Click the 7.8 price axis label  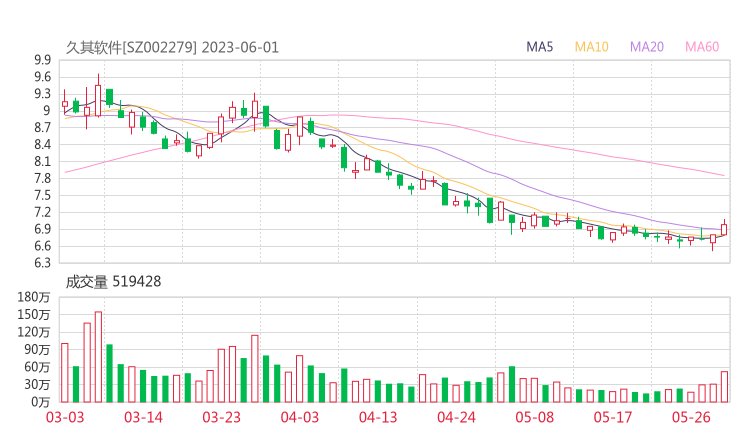click(42, 178)
